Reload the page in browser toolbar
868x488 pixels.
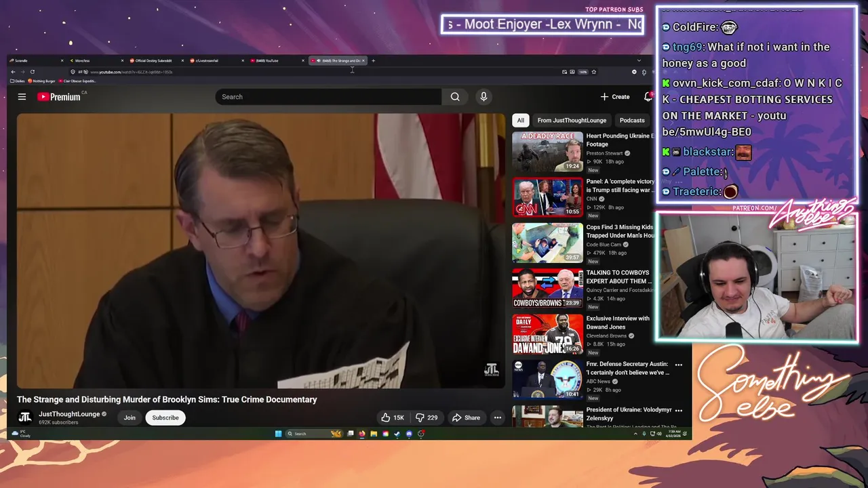tap(32, 72)
